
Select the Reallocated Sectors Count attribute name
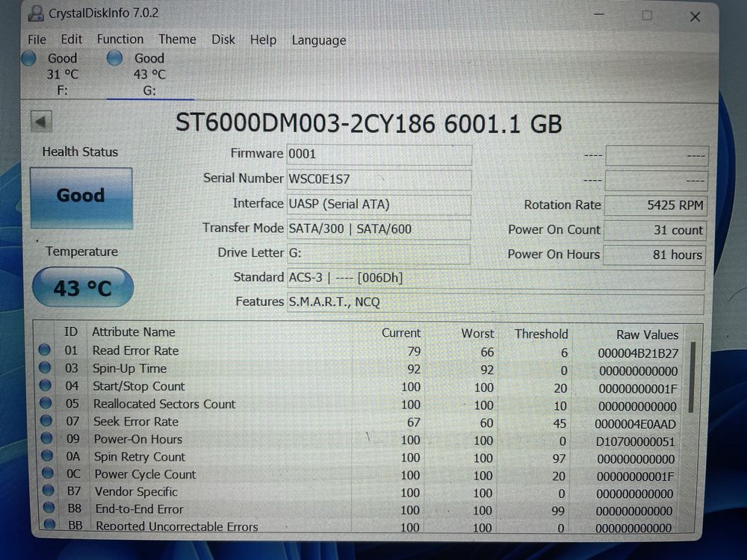pos(164,404)
